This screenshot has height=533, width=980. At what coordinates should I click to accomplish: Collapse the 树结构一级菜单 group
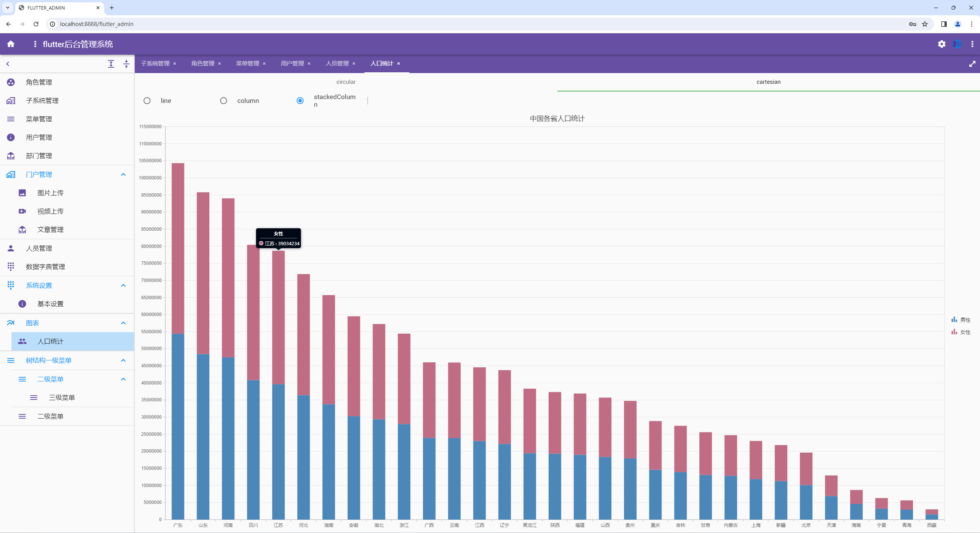(123, 360)
